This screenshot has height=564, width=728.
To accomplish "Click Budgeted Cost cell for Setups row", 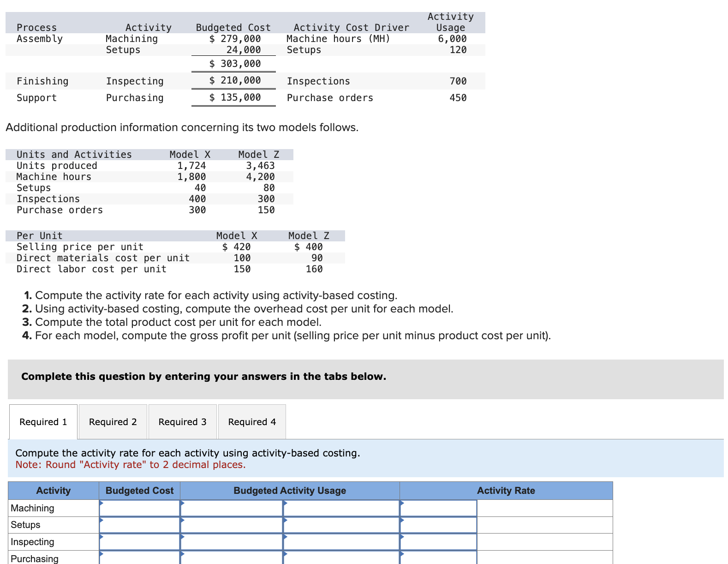I will tap(139, 525).
